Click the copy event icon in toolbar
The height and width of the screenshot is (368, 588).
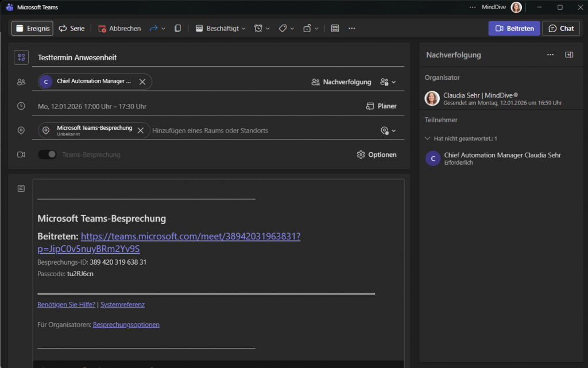pos(178,28)
